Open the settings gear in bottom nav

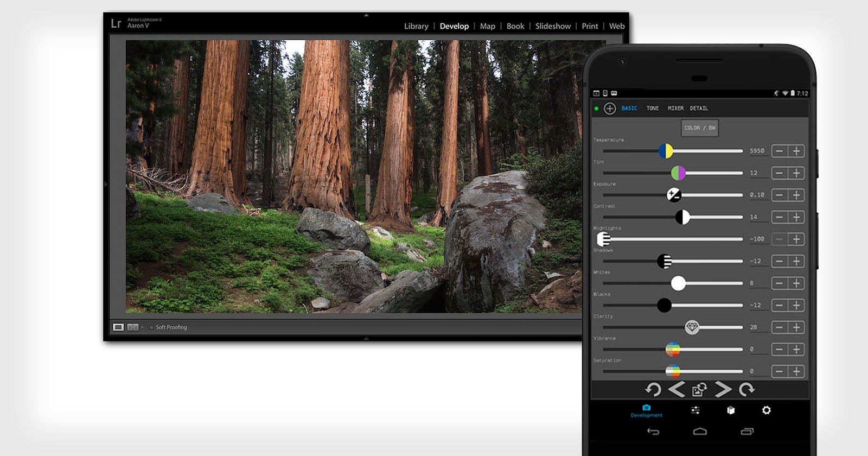766,410
